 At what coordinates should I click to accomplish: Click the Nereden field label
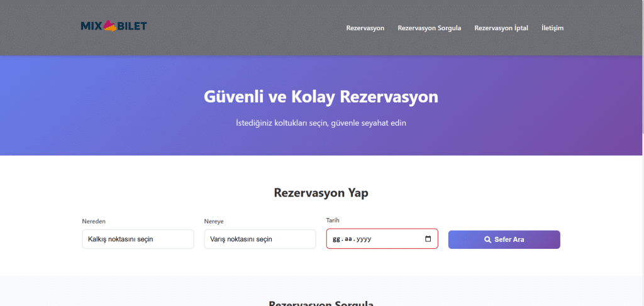pos(93,222)
